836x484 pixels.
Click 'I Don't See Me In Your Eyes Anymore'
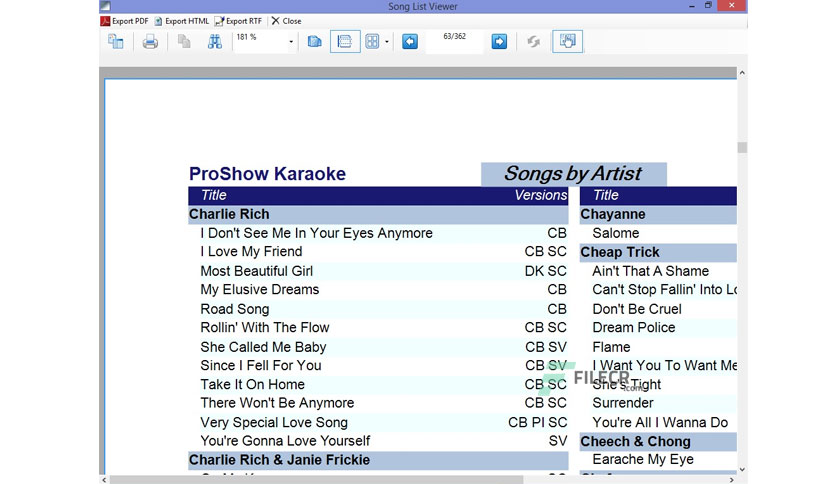pos(316,233)
